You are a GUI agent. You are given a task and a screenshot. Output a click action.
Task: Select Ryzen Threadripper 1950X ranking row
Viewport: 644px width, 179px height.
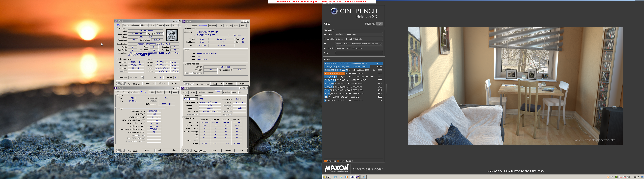click(x=353, y=70)
